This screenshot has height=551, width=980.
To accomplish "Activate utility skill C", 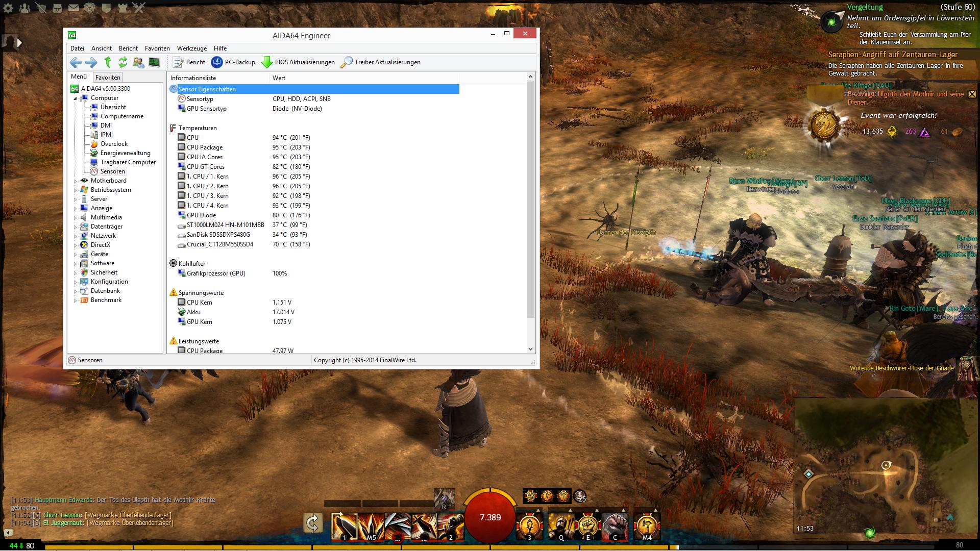I will coord(615,527).
